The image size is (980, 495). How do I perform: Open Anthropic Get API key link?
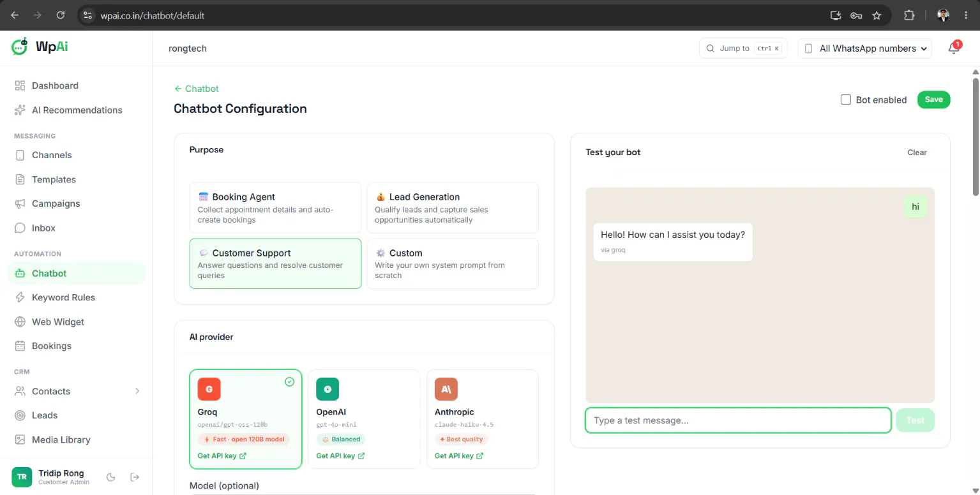[459, 456]
